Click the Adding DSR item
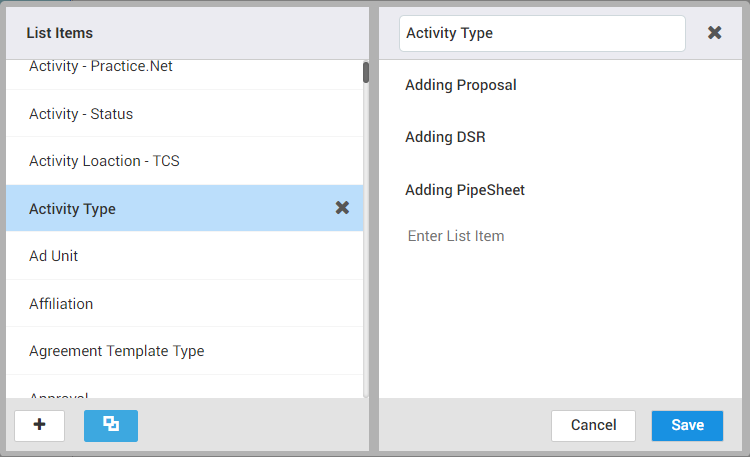Image resolution: width=750 pixels, height=457 pixels. (x=445, y=137)
